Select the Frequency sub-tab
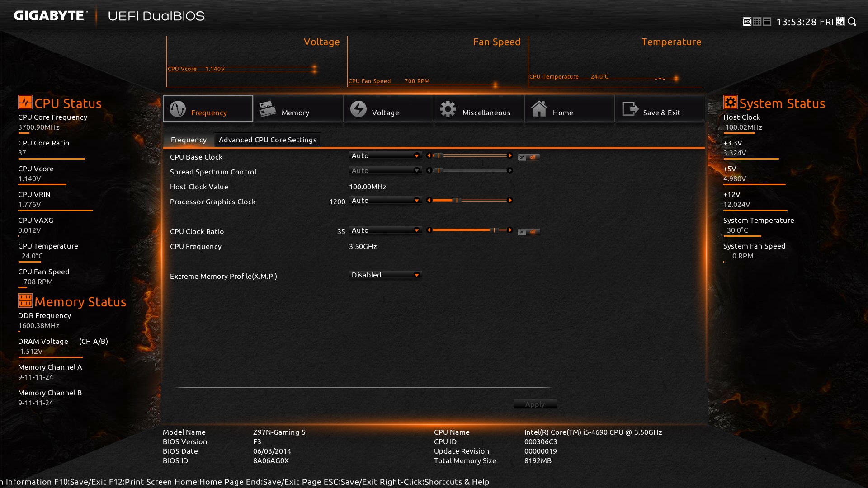This screenshot has width=868, height=488. 189,140
